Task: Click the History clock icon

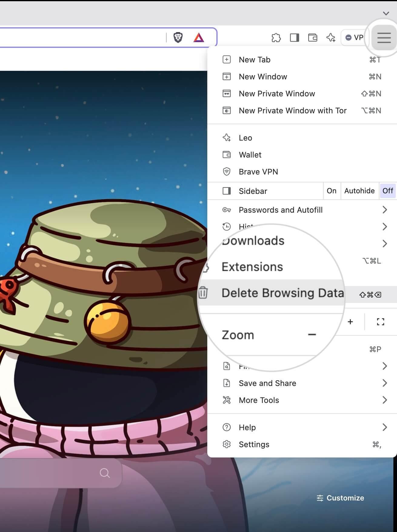Action: pyautogui.click(x=227, y=227)
